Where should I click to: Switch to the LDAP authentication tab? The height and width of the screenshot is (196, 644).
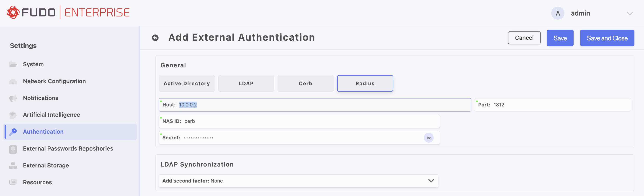[x=246, y=83]
